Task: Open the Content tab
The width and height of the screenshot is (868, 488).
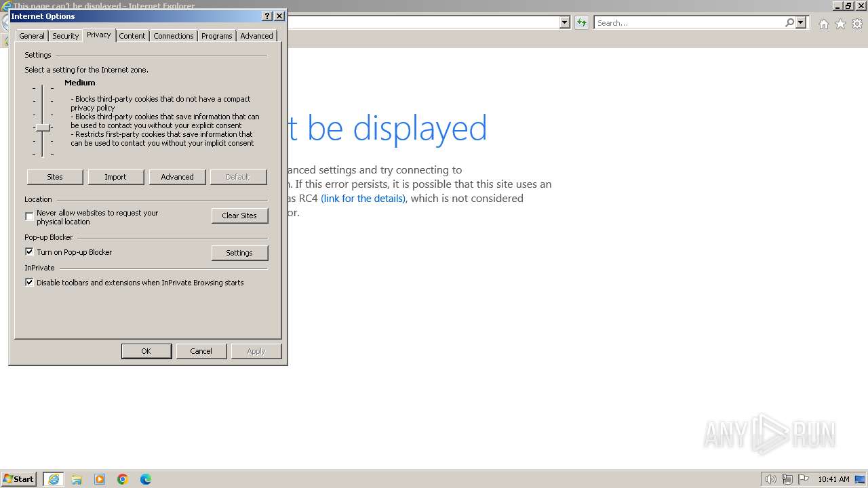Action: (x=132, y=36)
